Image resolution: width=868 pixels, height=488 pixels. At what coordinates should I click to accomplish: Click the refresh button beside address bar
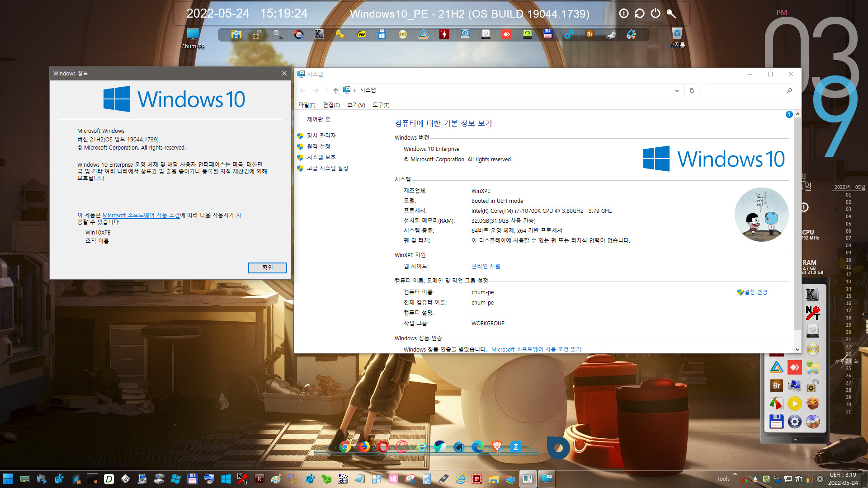[x=692, y=90]
